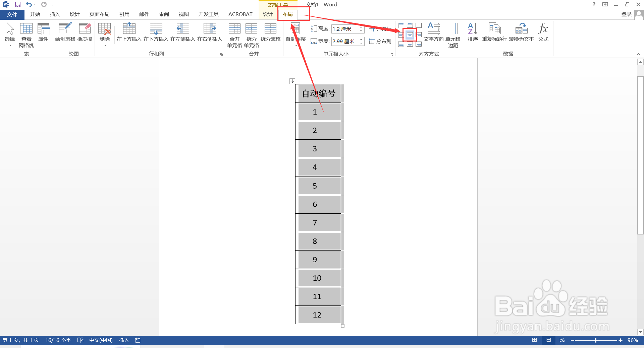Set alignment to bottom center
The height and width of the screenshot is (348, 644).
tap(410, 44)
